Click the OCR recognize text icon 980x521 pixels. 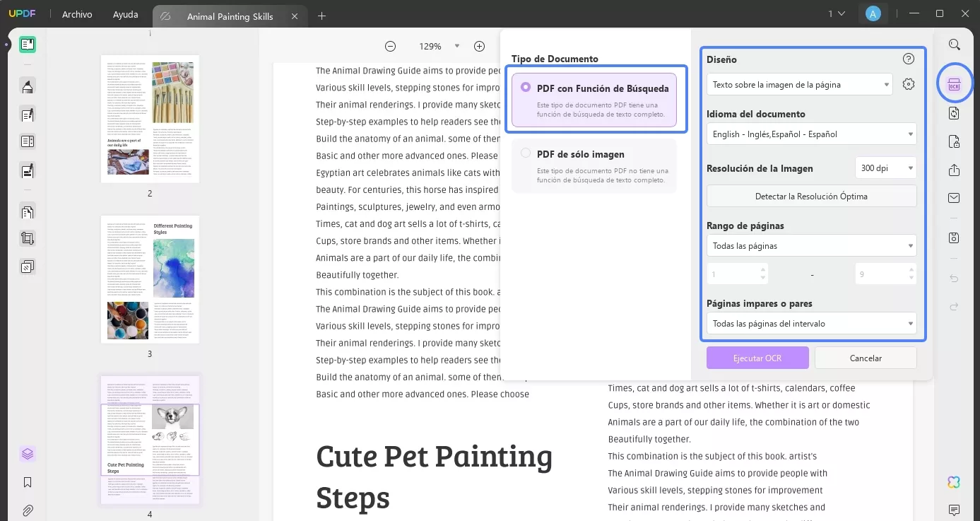pos(954,85)
